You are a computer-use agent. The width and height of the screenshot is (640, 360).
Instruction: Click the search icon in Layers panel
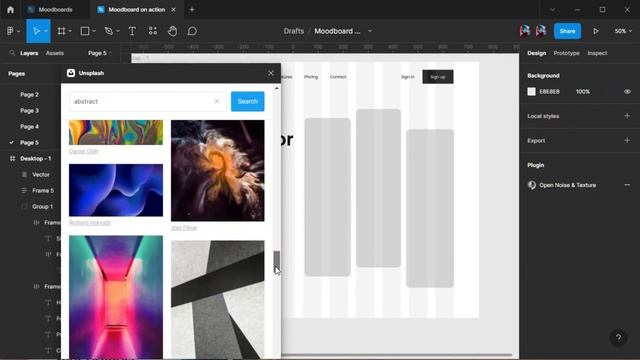(12, 53)
